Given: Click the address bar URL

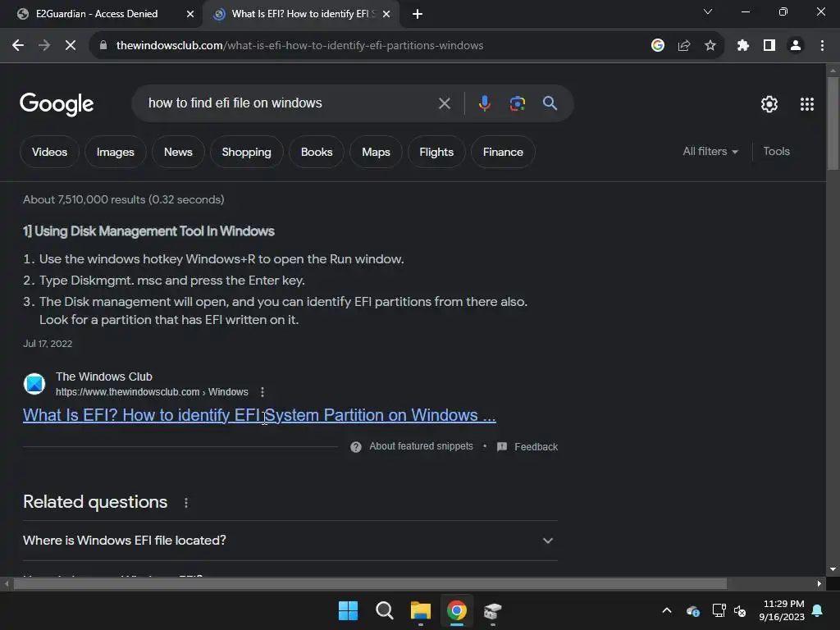Looking at the screenshot, I should 299,46.
